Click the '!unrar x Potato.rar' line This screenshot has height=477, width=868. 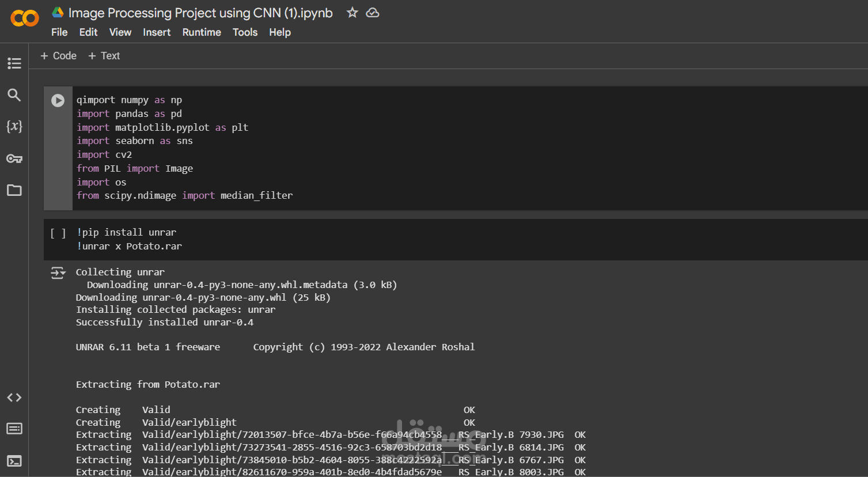[x=129, y=246]
